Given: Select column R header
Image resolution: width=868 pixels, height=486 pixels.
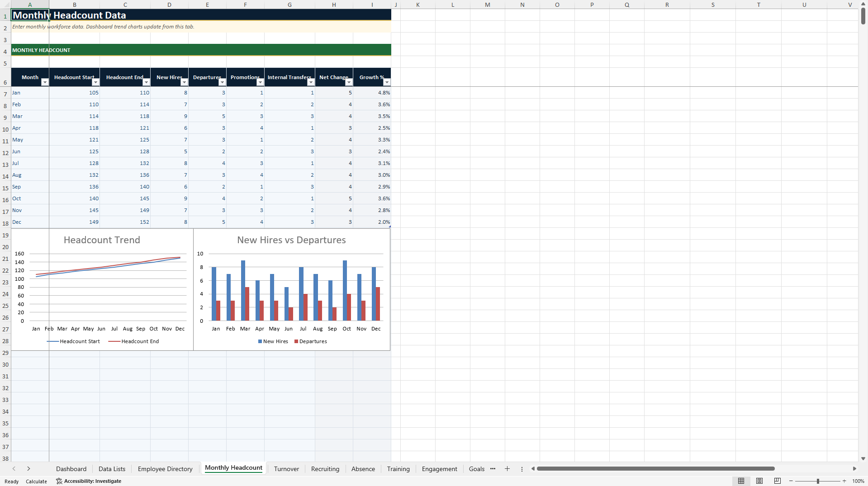Looking at the screenshot, I should pyautogui.click(x=667, y=5).
